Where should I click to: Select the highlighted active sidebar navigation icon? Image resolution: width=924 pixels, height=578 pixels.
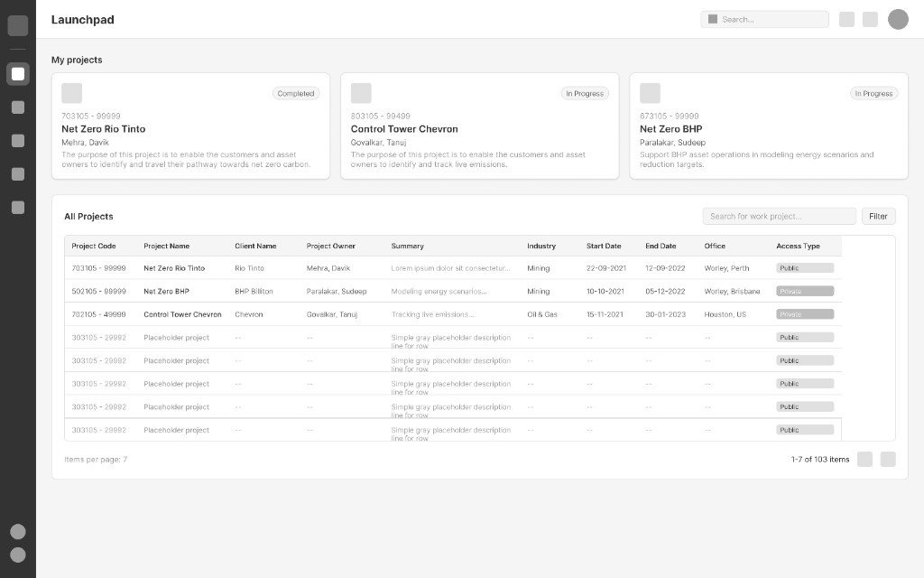[18, 74]
